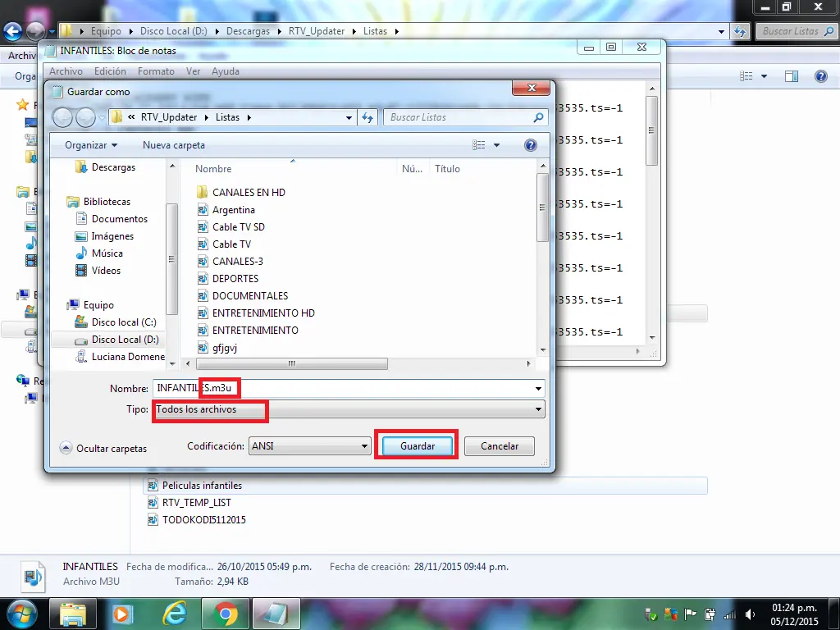Screen dimensions: 840x630
Task: Select Vídeos library
Action: pos(106,271)
